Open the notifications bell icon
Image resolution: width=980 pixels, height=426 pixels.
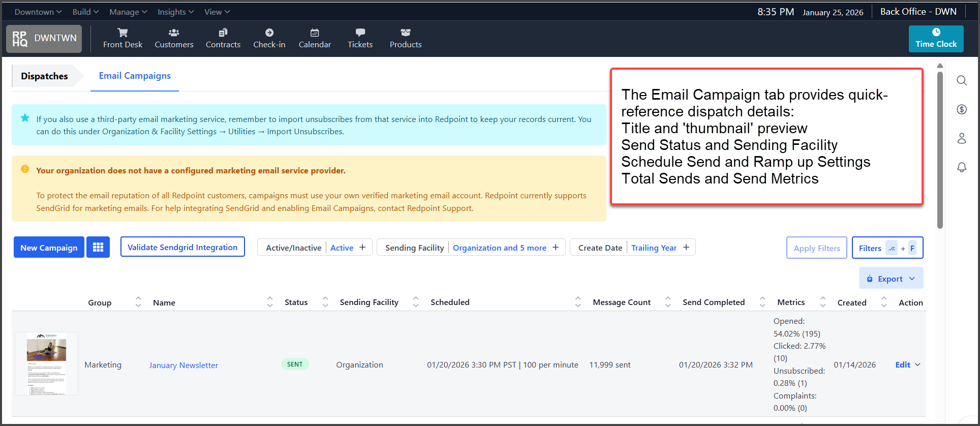pyautogui.click(x=961, y=167)
